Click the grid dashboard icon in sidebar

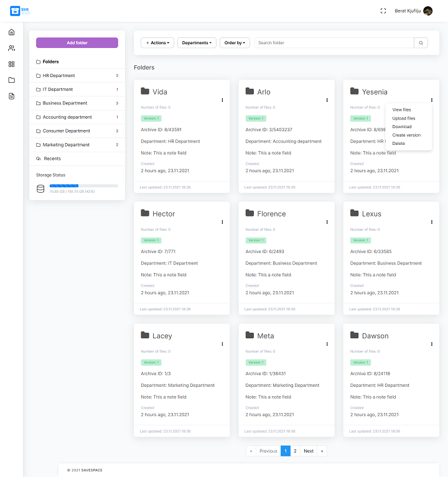coord(11,64)
